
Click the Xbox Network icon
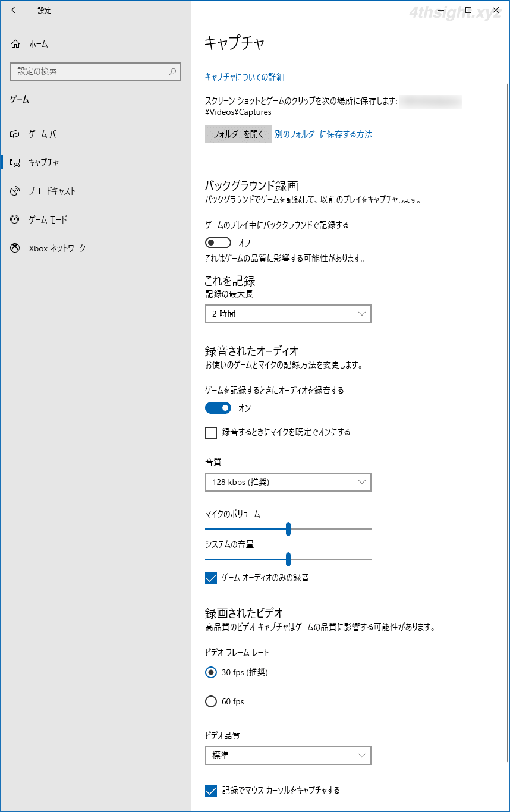[15, 248]
